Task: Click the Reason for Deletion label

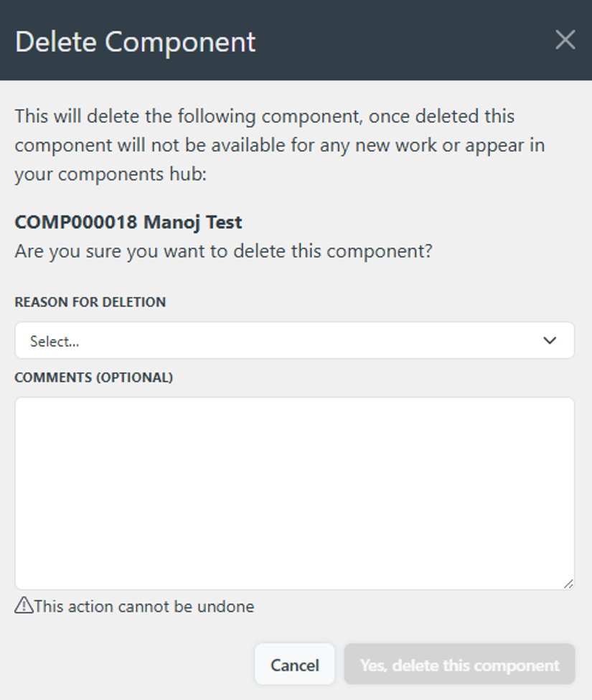Action: (90, 302)
